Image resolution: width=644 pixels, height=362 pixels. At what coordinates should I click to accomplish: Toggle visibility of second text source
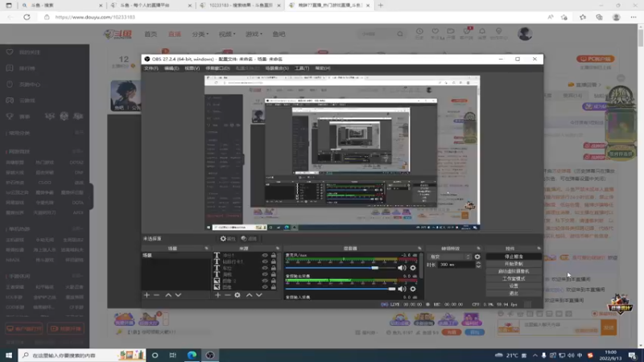[x=265, y=261]
